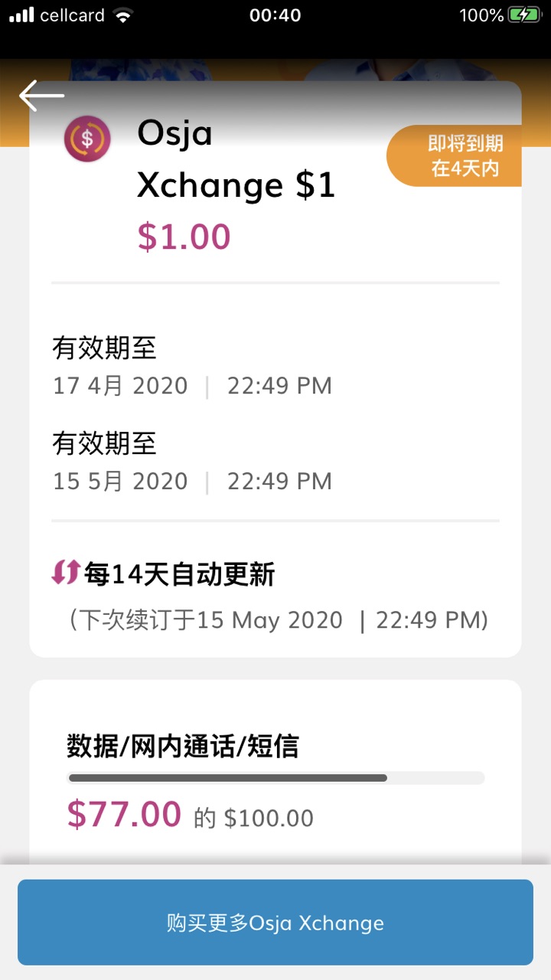The image size is (551, 980).
Task: Tap the $77.00 remaining balance
Action: [124, 813]
